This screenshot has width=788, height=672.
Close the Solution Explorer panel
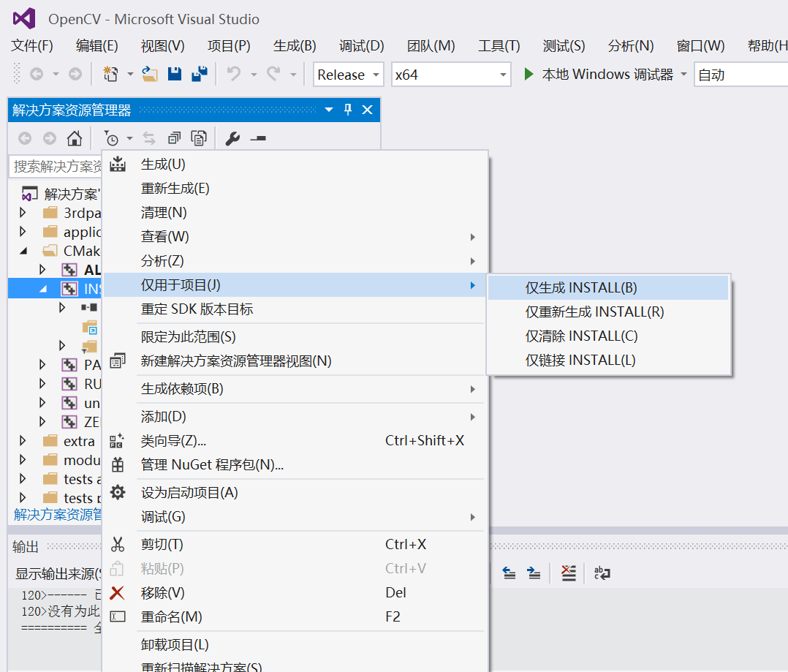tap(368, 110)
